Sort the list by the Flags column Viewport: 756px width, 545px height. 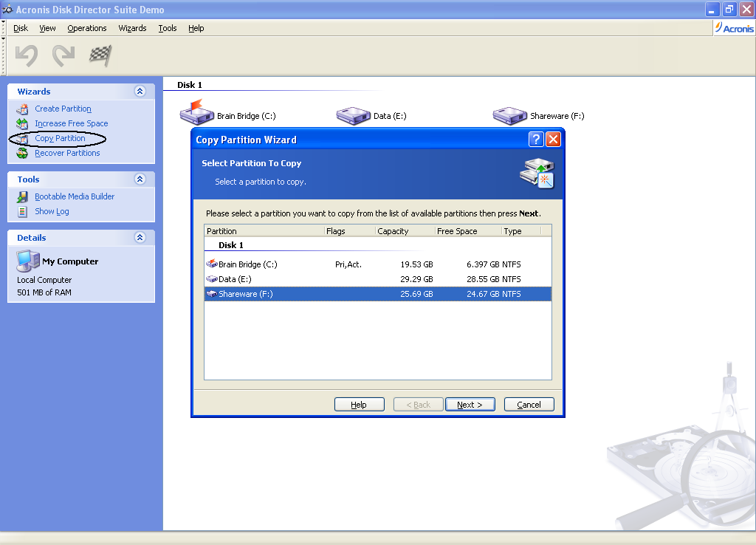(350, 231)
